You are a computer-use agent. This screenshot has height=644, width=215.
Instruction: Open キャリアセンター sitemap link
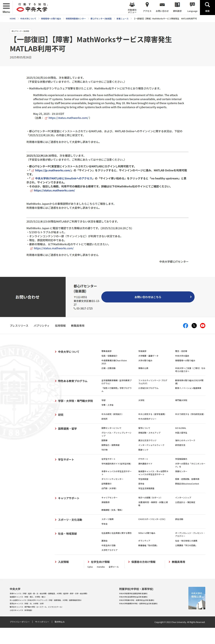pyautogui.click(x=109, y=498)
